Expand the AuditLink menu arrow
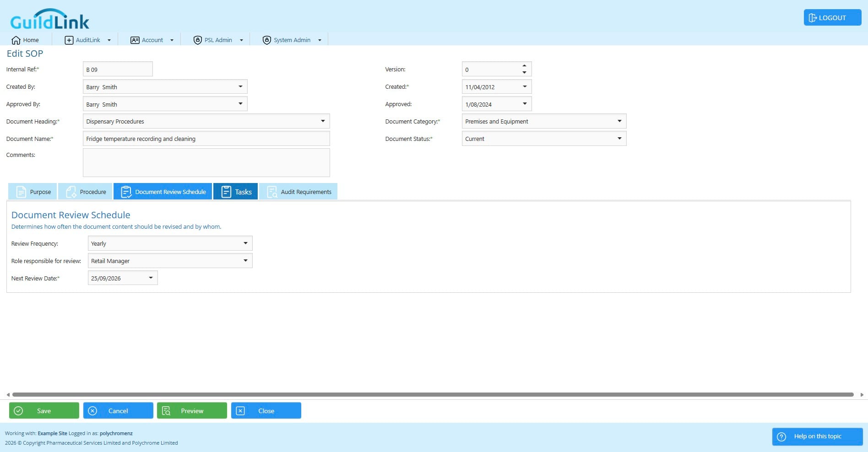This screenshot has width=868, height=452. pyautogui.click(x=109, y=40)
